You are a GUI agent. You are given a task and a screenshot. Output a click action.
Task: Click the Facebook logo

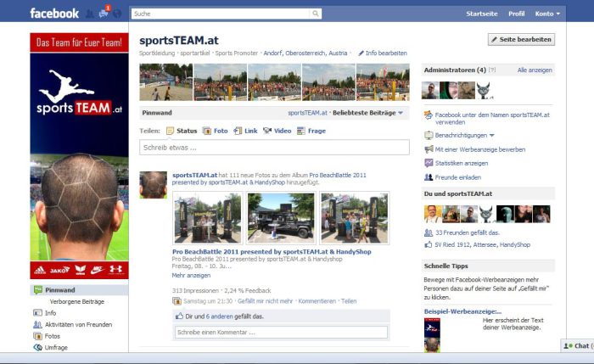point(54,14)
